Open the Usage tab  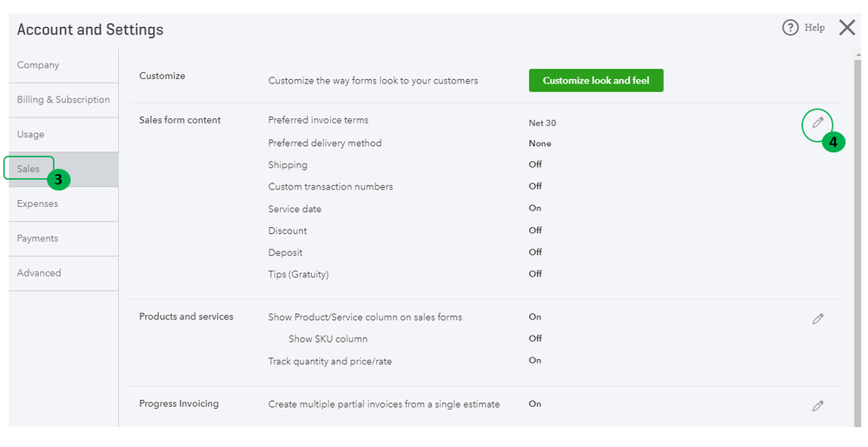coord(30,135)
